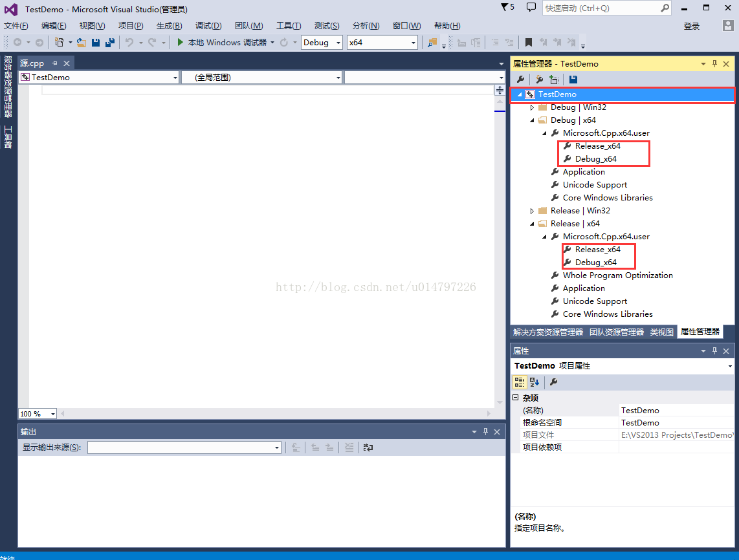Toggle auto-hide pin on Property Manager panel
Image resolution: width=739 pixels, height=560 pixels.
(x=714, y=63)
